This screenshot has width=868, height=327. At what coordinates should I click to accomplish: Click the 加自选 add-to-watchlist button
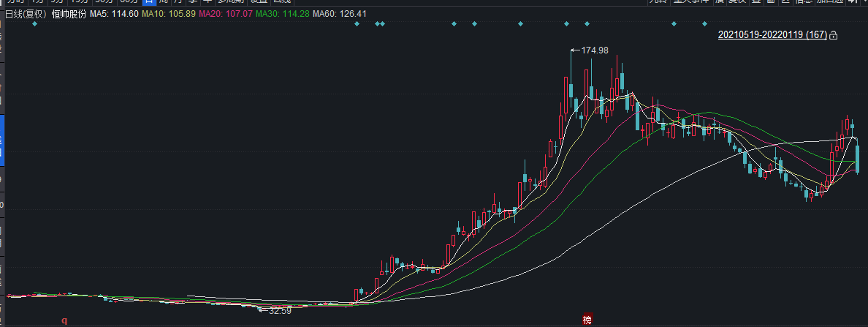point(830,2)
